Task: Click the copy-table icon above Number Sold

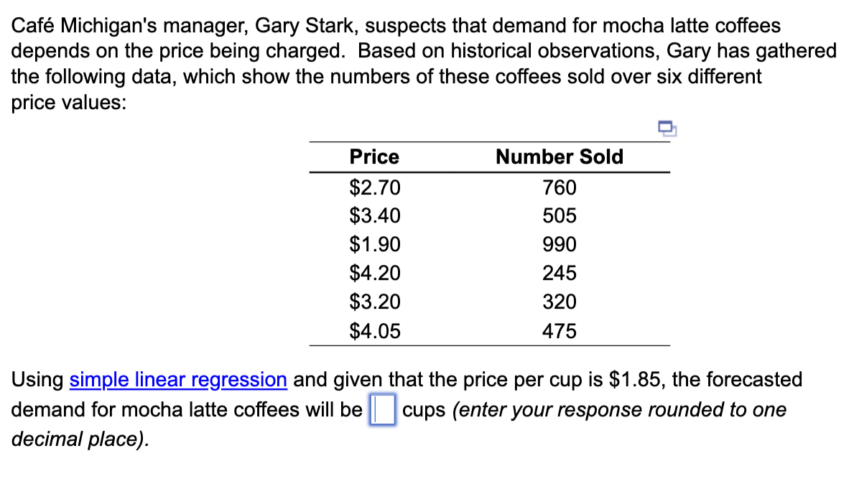Action: tap(667, 129)
